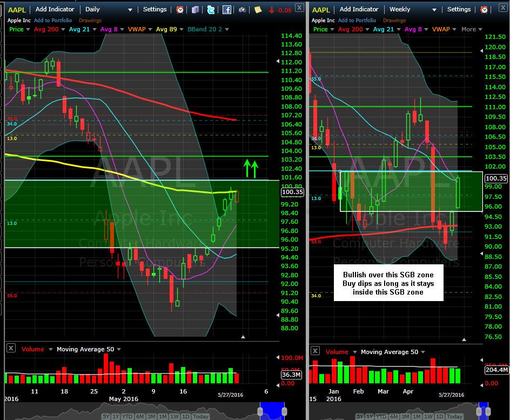Open alarm clock alert on Weekly chart
The height and width of the screenshot is (420, 510).
click(x=484, y=10)
